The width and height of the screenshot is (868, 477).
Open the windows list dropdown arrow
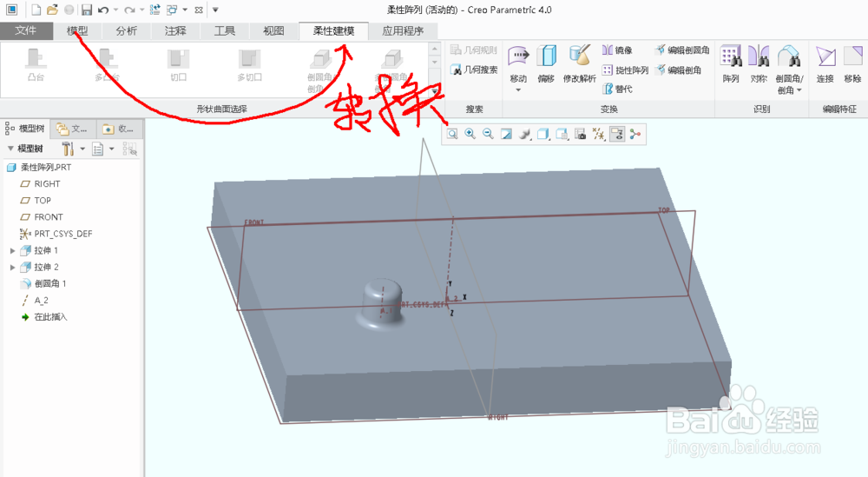click(x=185, y=10)
